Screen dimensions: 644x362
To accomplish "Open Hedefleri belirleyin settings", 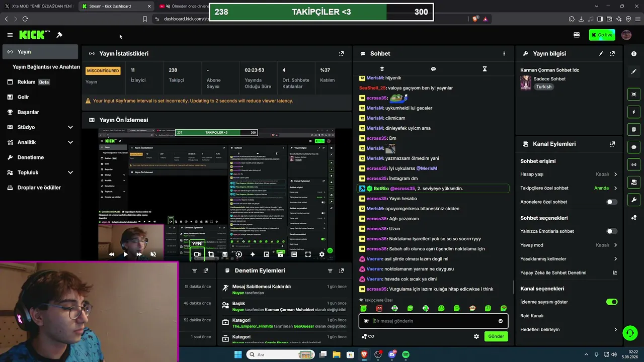I will [569, 330].
